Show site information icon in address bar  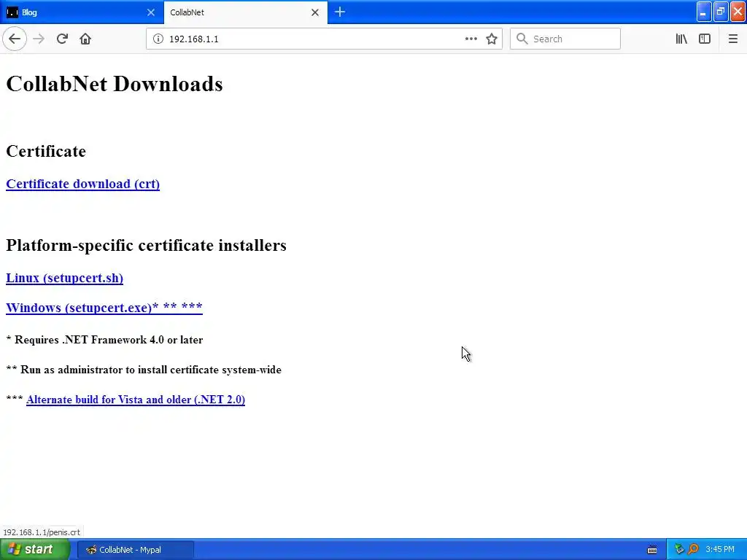pos(158,39)
